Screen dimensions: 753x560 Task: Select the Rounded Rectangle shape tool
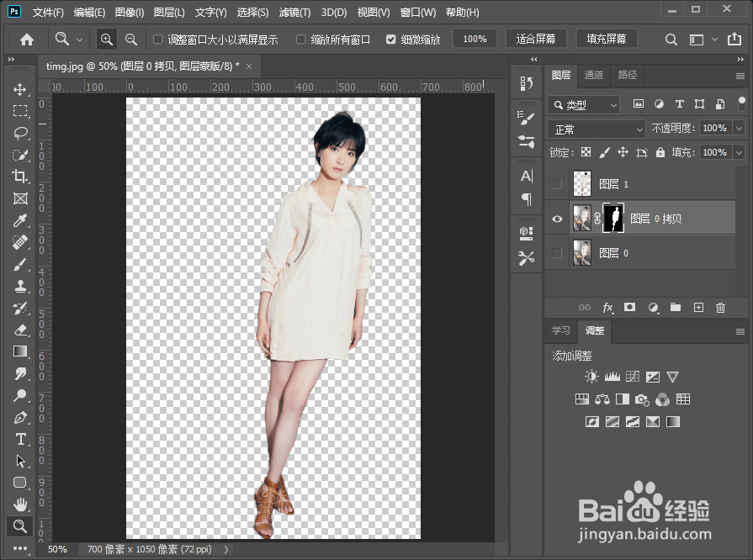[19, 483]
